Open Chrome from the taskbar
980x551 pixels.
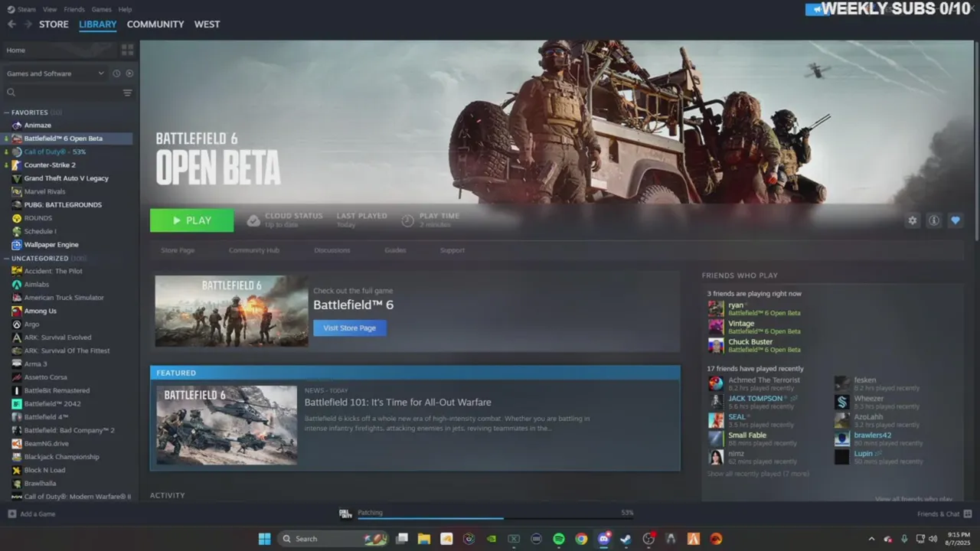click(581, 539)
